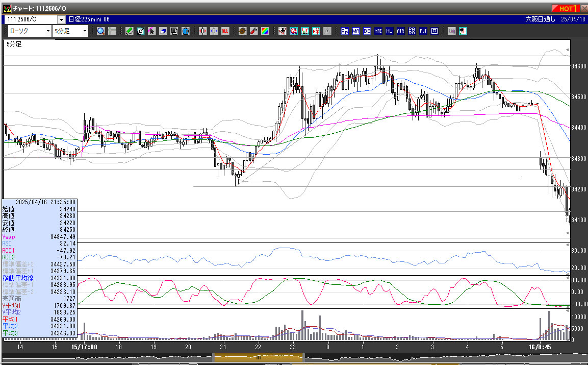
Task: Toggle the ATR indicator button
Action: coord(400,31)
